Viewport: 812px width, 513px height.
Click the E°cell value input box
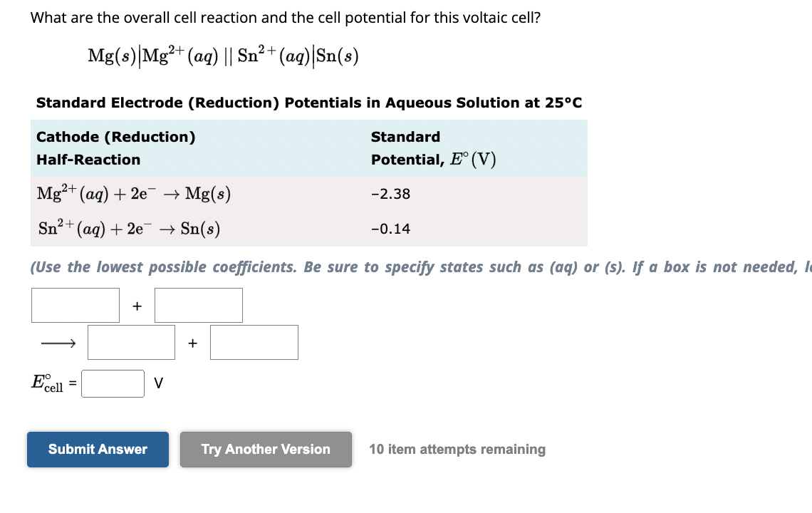click(x=113, y=383)
